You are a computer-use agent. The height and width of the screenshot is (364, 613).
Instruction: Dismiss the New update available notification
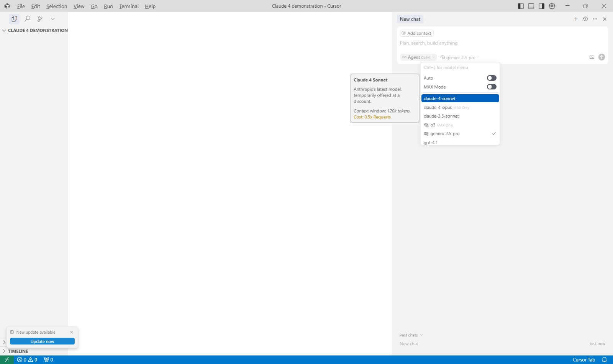(x=71, y=332)
